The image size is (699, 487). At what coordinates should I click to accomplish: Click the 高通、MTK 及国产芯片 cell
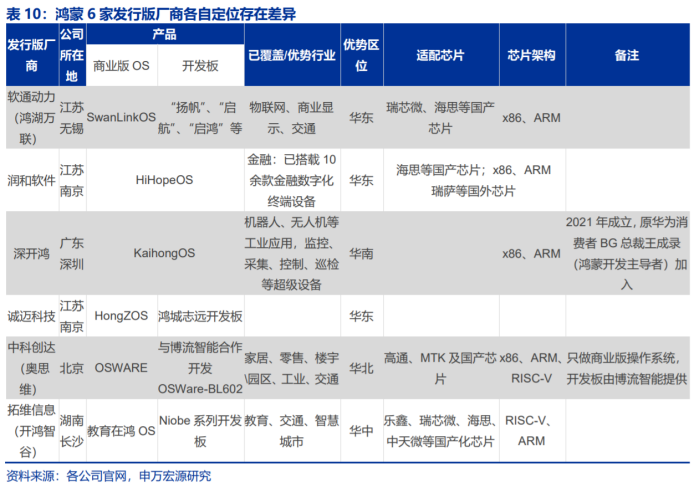(x=441, y=368)
